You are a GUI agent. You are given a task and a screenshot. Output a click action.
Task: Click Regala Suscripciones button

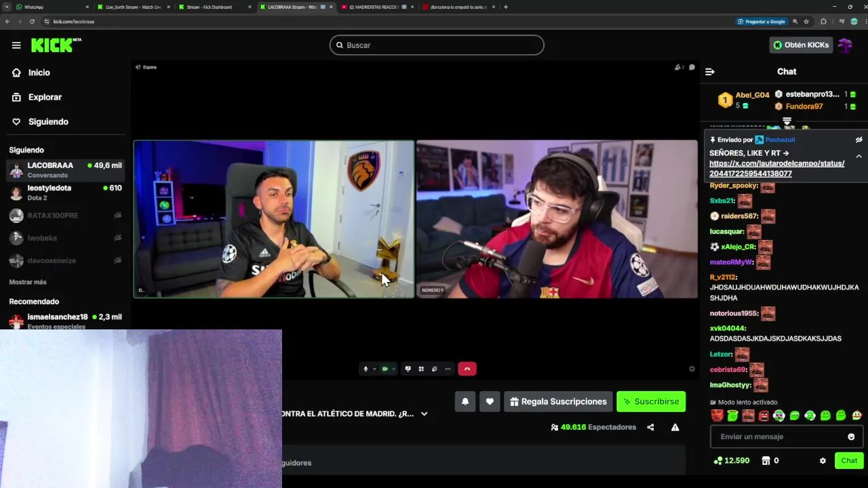[x=558, y=401]
